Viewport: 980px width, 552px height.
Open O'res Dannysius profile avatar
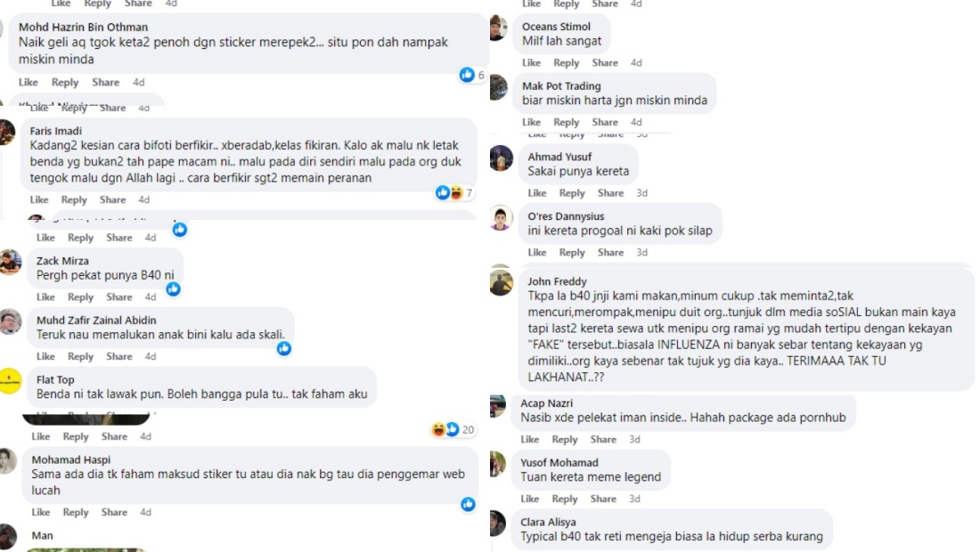pos(501,218)
